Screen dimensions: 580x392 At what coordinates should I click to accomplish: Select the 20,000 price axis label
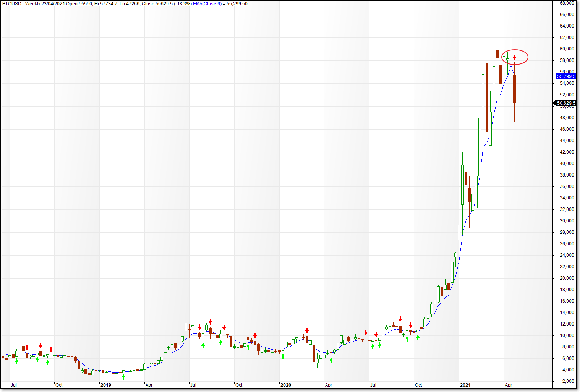567,278
